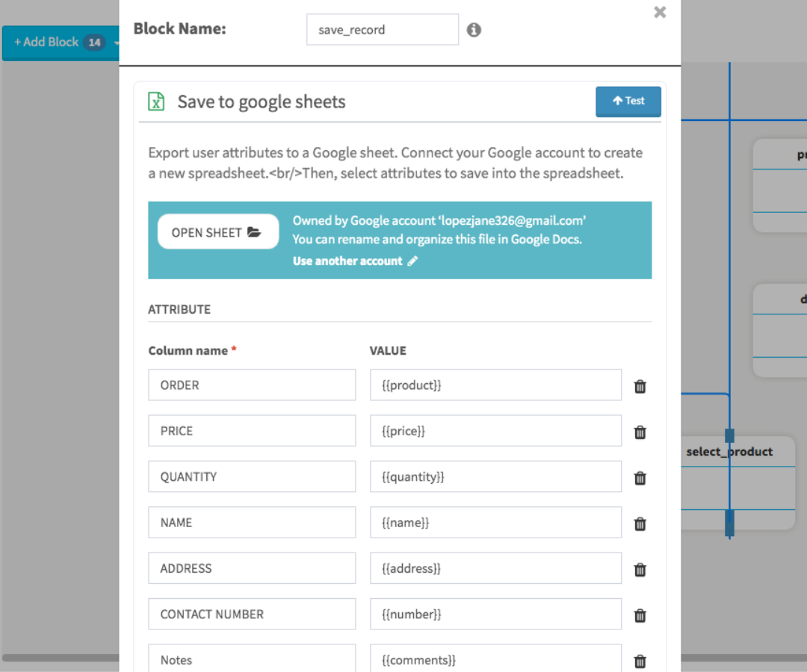Image resolution: width=807 pixels, height=672 pixels.
Task: Edit the {{price}} value field
Action: coord(495,430)
